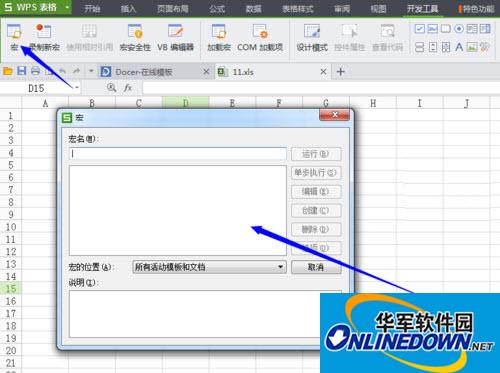Launch the VB 编辑器 editor
Viewport: 500px width, 373px height.
175,37
